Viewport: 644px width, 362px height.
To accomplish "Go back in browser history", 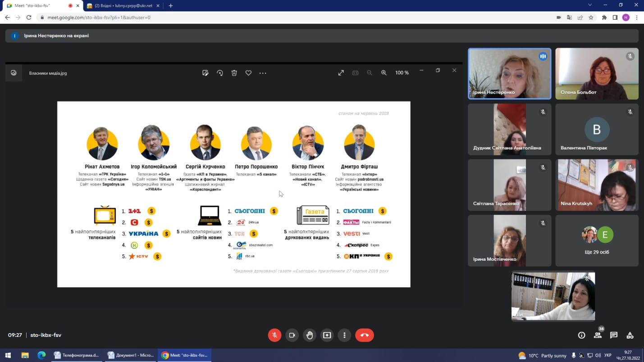I will pyautogui.click(x=7, y=18).
